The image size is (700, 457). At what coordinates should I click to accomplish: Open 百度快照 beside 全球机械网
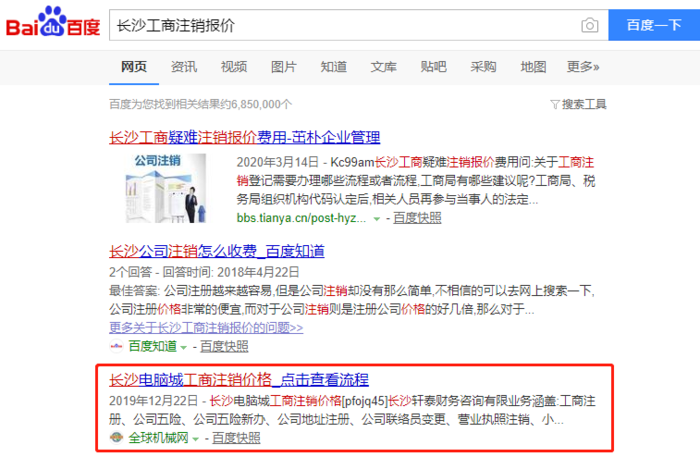(236, 438)
